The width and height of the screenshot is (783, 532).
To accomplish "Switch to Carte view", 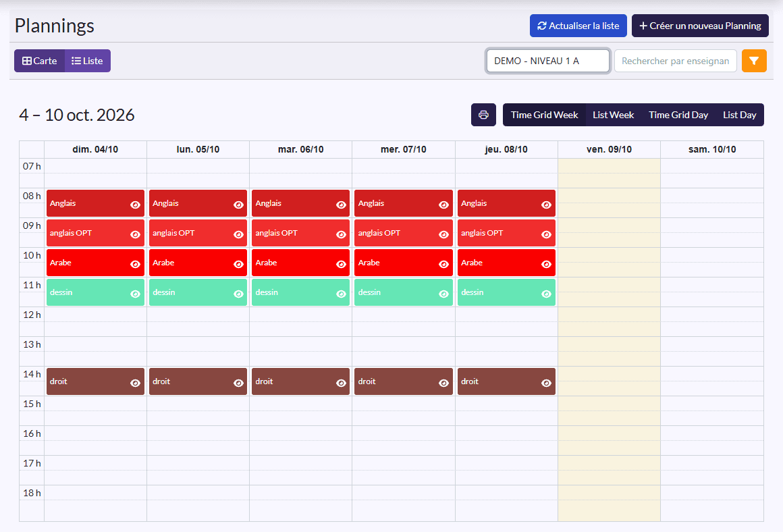I will [x=39, y=61].
